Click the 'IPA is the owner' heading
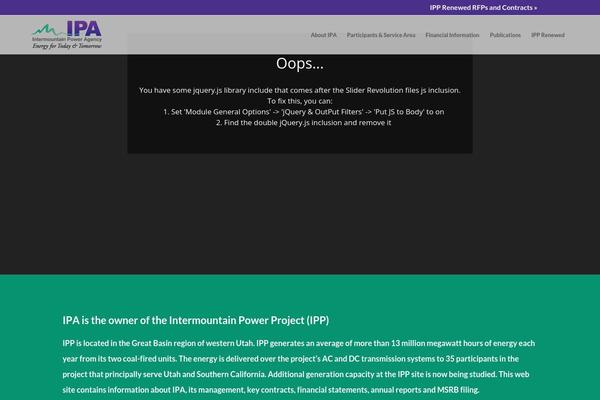The image size is (600, 400). pos(196,320)
